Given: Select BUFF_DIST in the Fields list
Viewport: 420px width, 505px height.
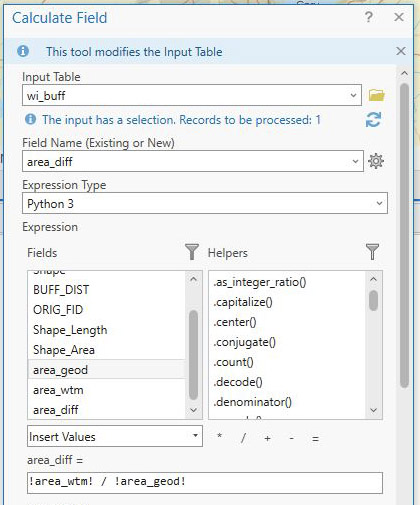Looking at the screenshot, I should tap(106, 290).
